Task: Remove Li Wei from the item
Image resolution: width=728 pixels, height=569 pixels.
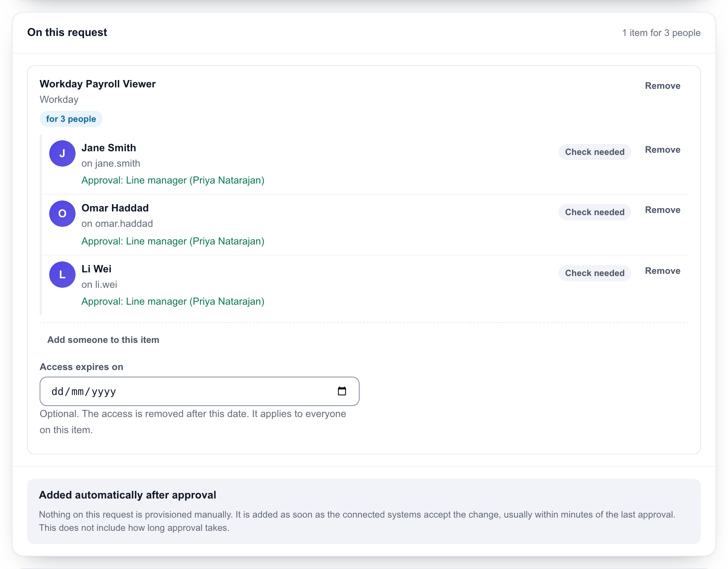Action: [x=663, y=271]
